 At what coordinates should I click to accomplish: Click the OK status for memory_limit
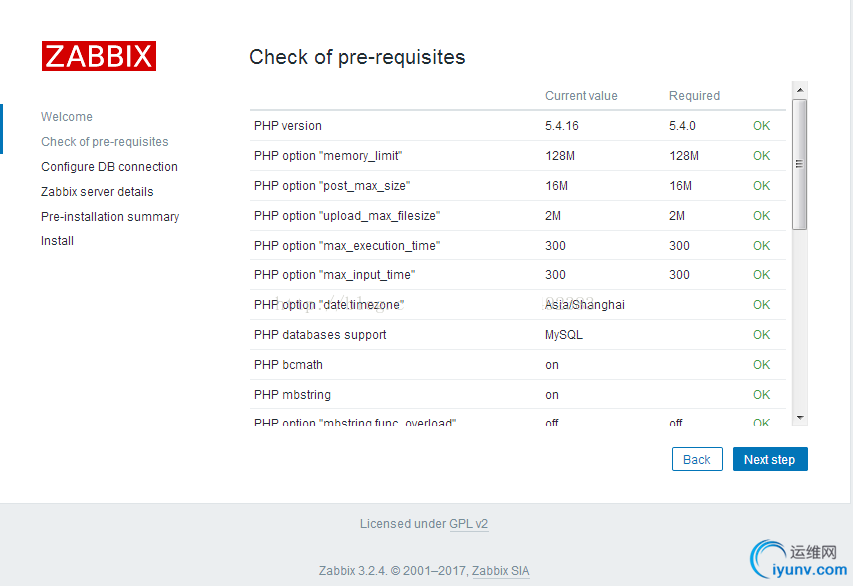(x=761, y=156)
